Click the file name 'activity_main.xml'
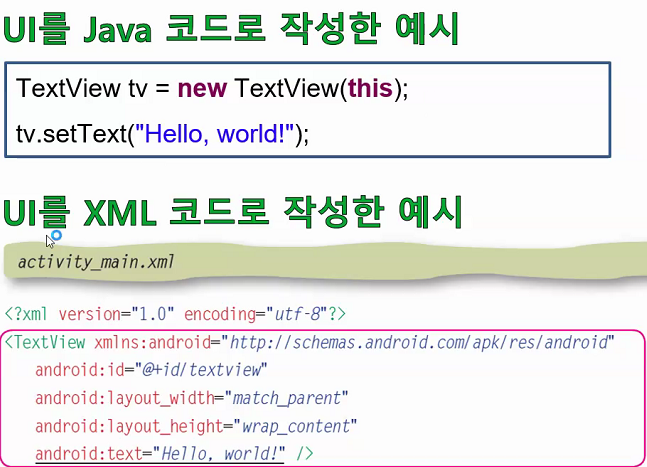Screen dimensions: 647x467 coord(96,262)
